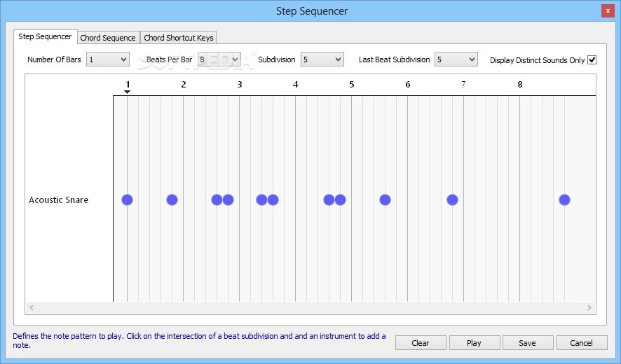Screen dimensions: 621x364
Task: Remove the snare note on beat 1
Action: (127, 199)
